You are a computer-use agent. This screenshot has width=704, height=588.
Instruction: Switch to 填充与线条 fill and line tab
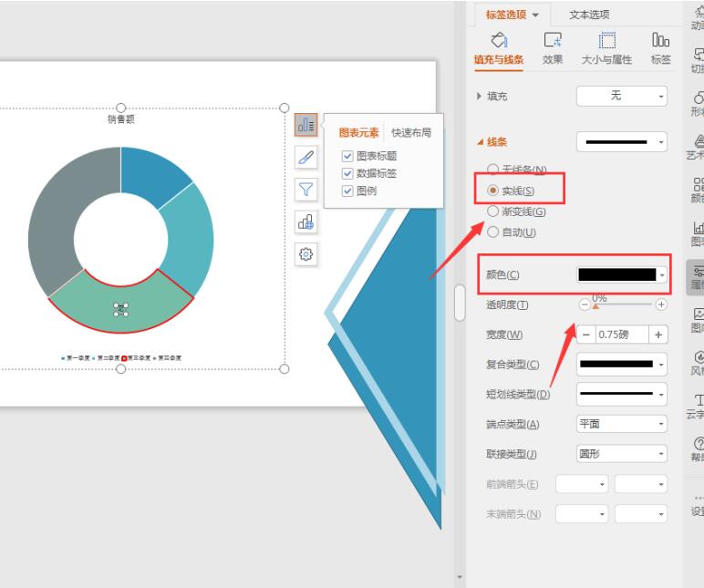(x=499, y=49)
